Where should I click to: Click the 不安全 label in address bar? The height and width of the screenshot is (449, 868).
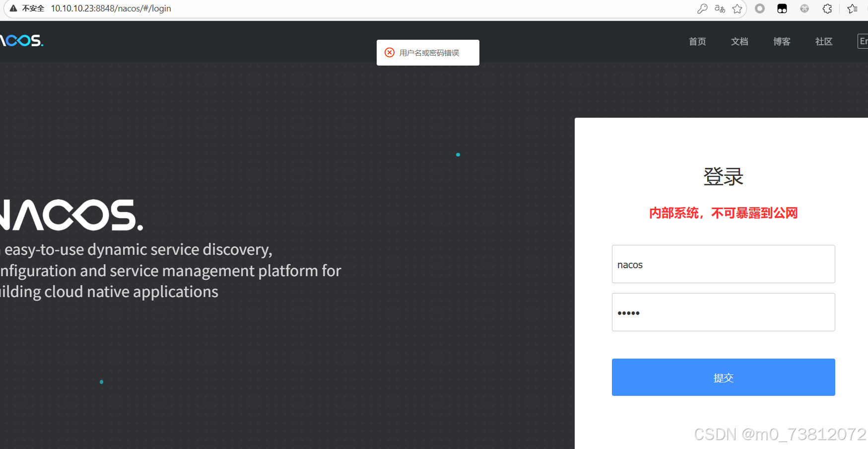coord(33,8)
